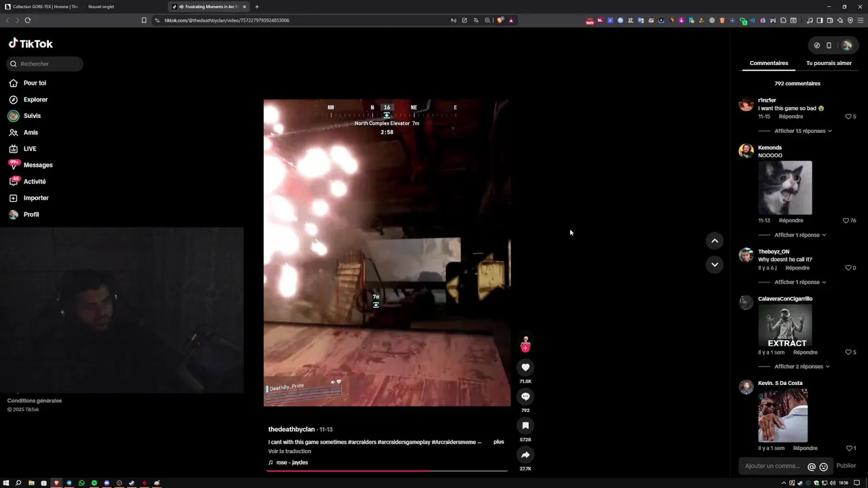This screenshot has width=868, height=488.
Task: Open the EXTRACT image comment
Action: [785, 325]
